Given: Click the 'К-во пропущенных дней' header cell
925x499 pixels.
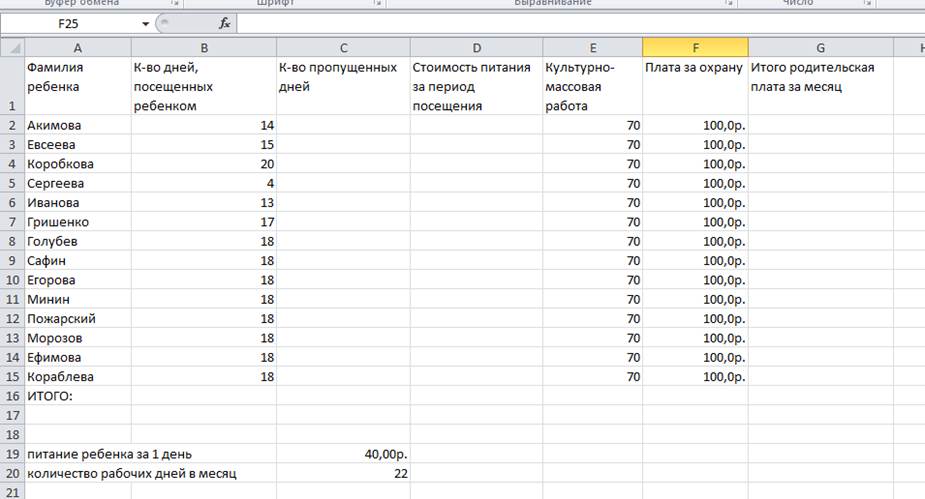Looking at the screenshot, I should coord(343,86).
